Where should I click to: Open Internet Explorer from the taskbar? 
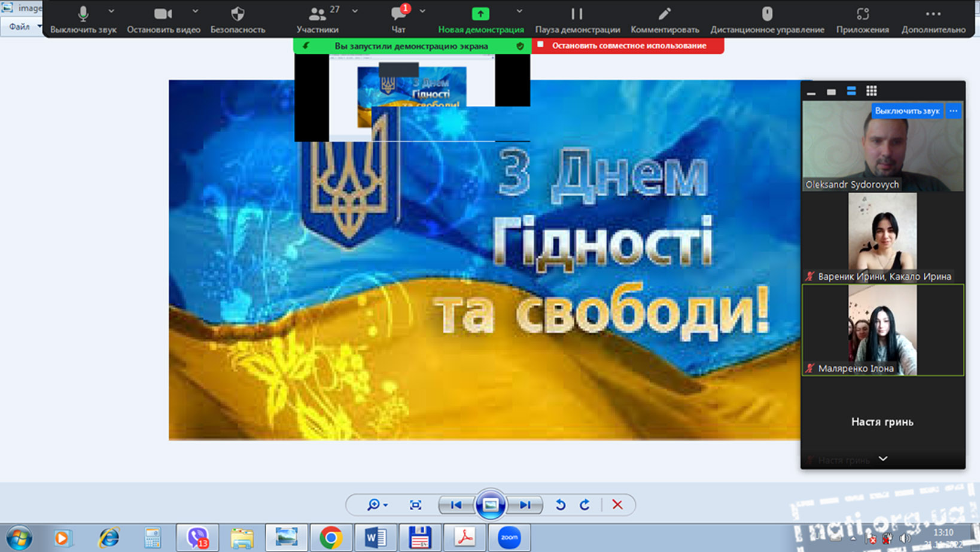tap(108, 538)
